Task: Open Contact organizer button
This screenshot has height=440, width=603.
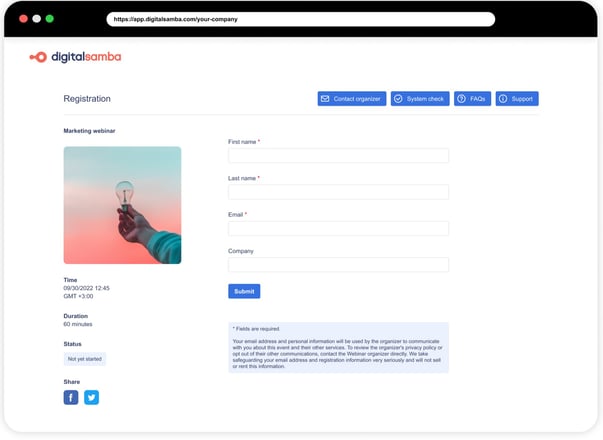Action: click(x=351, y=99)
